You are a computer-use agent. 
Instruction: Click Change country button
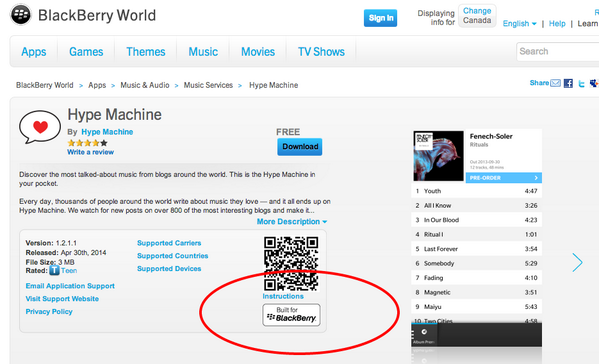(477, 16)
